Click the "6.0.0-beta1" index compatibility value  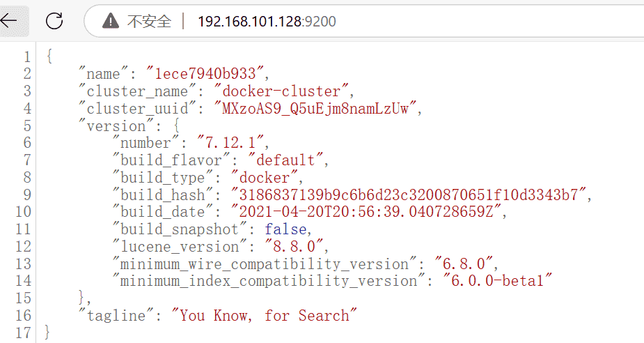click(x=497, y=281)
